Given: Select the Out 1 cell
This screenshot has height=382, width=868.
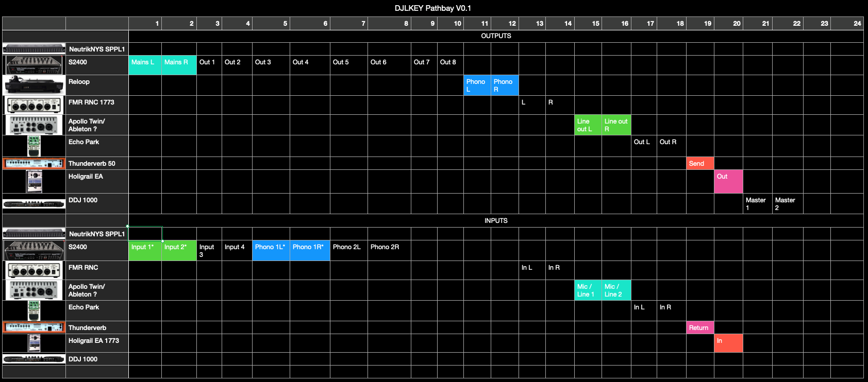Looking at the screenshot, I should 209,65.
